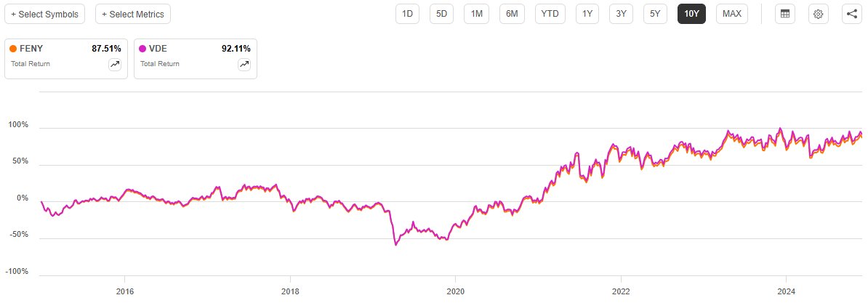Click the 2020 x-axis label
Viewport: 868px width, 303px height.
(x=455, y=291)
